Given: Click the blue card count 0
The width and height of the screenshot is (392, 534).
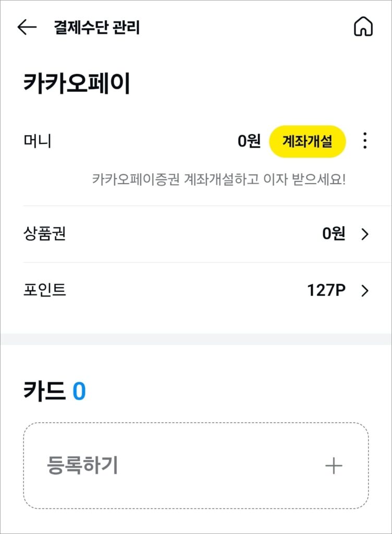Looking at the screenshot, I should tap(79, 391).
